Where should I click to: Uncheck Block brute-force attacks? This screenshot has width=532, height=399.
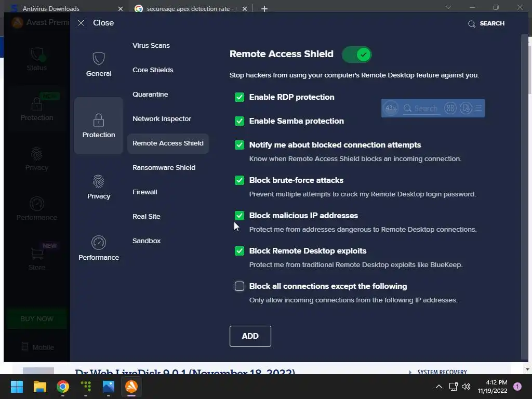click(x=240, y=180)
